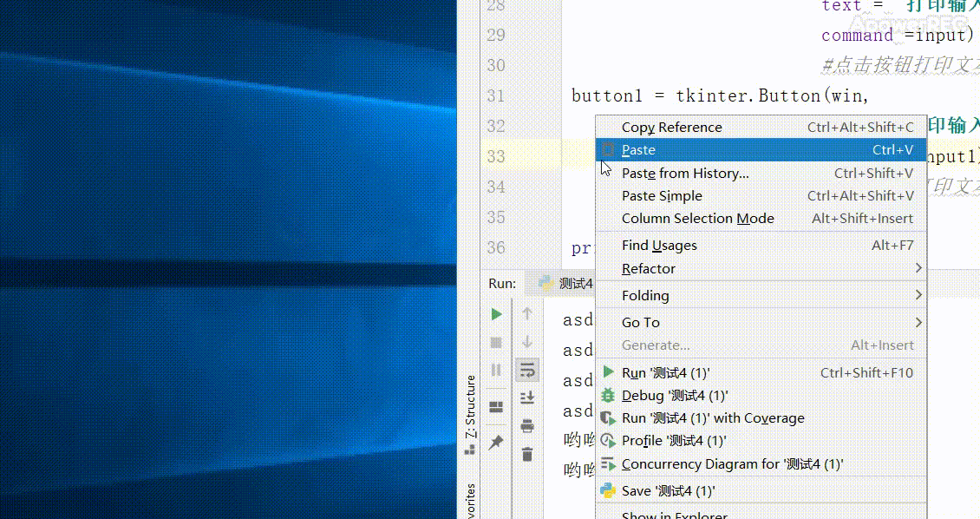Click line number 32 in gutter
This screenshot has height=519, width=980.
coord(495,126)
